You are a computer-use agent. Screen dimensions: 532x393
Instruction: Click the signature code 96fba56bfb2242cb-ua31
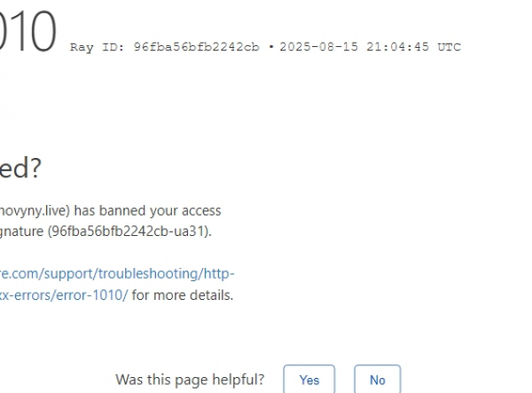click(130, 232)
